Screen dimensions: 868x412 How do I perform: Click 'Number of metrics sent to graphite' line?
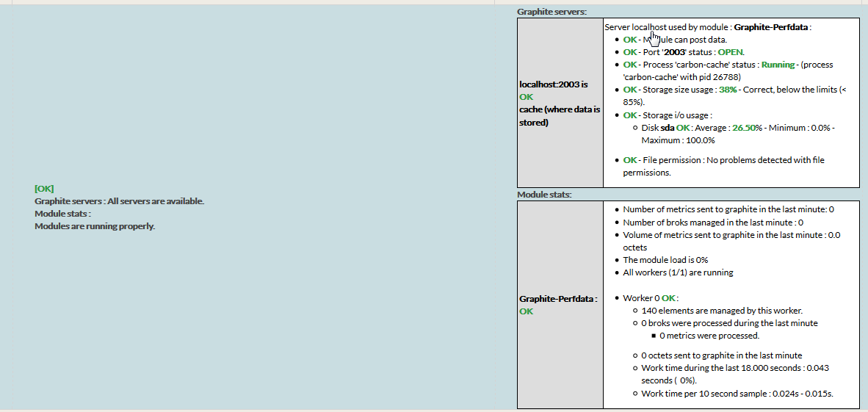click(728, 209)
